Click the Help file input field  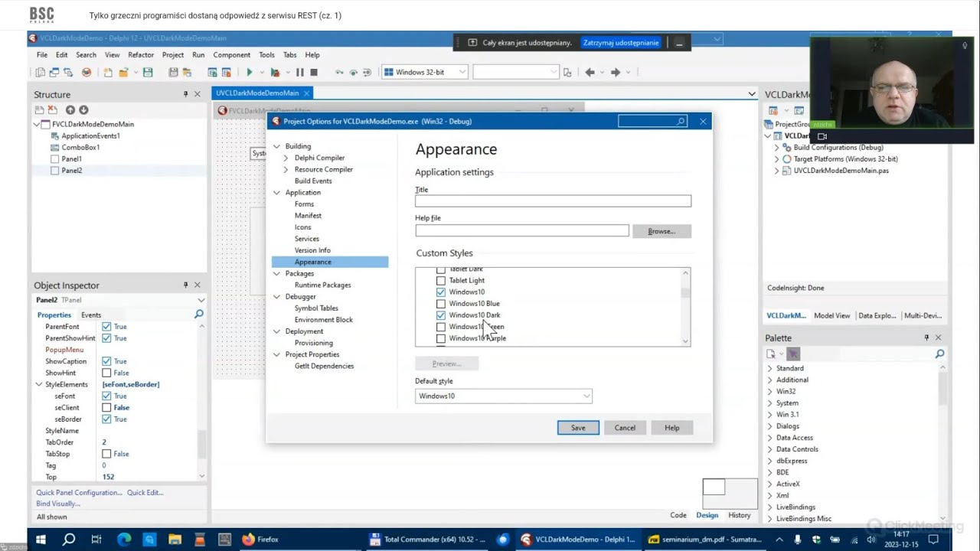[x=522, y=231]
